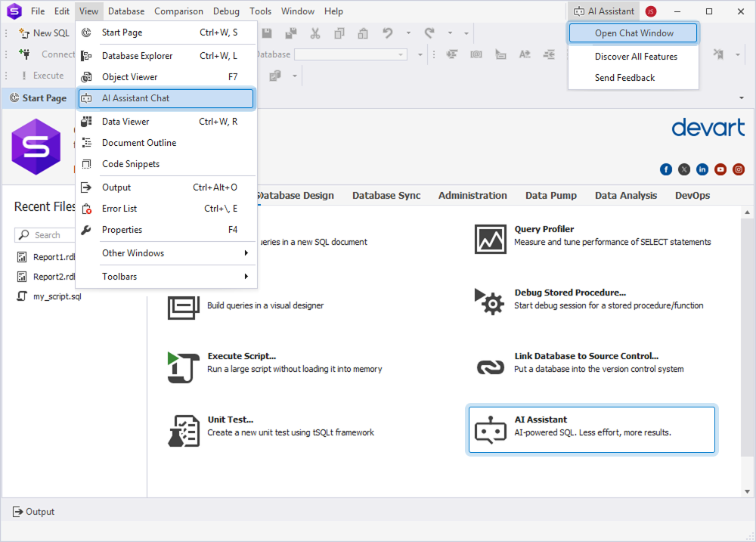Open the Devart LinkedIn icon

click(x=702, y=169)
